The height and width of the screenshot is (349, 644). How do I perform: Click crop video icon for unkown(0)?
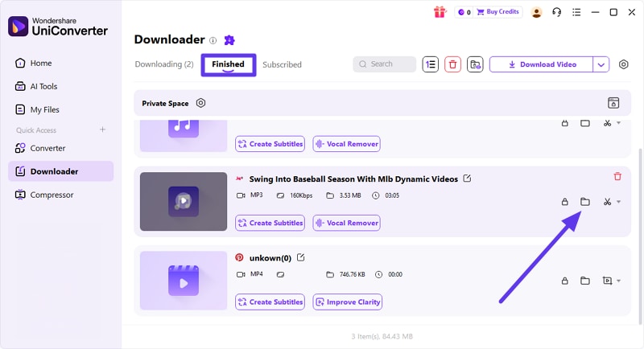[607, 281]
